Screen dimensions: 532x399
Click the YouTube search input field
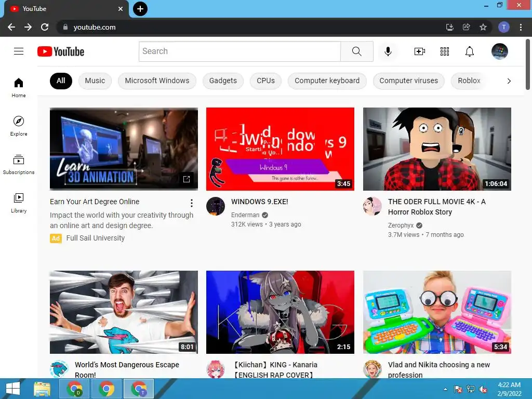(x=240, y=51)
